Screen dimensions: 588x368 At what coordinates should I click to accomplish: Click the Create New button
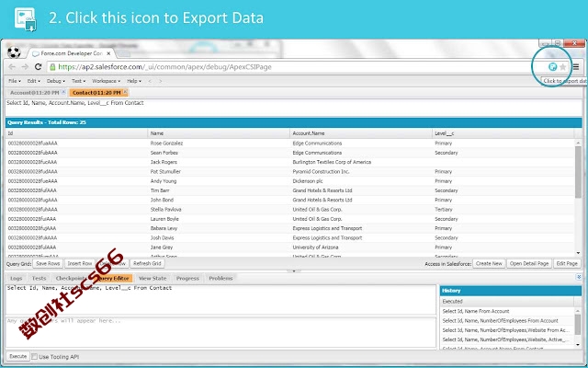(489, 264)
